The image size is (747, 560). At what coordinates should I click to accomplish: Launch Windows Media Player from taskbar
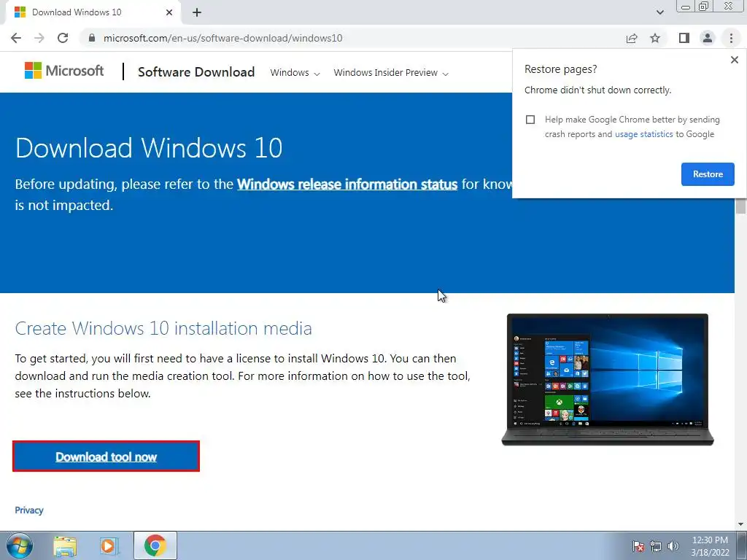click(109, 546)
